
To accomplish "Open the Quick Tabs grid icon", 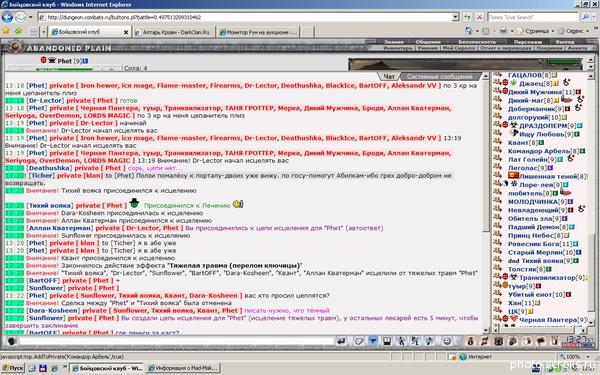I will pyautogui.click(x=34, y=32).
